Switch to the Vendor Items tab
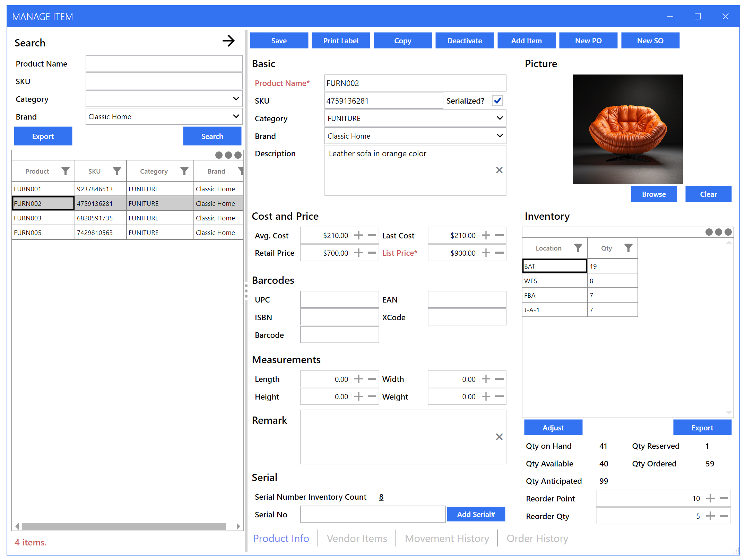The height and width of the screenshot is (560, 746). pyautogui.click(x=357, y=538)
